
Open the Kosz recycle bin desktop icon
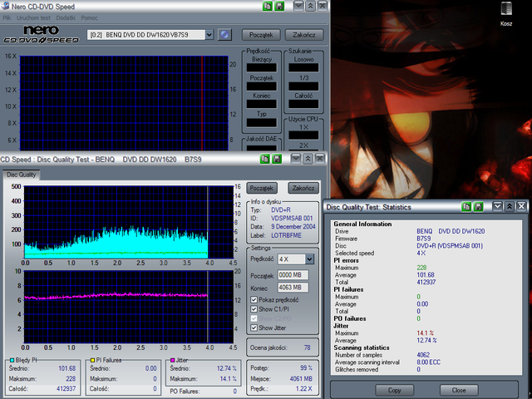click(x=506, y=13)
